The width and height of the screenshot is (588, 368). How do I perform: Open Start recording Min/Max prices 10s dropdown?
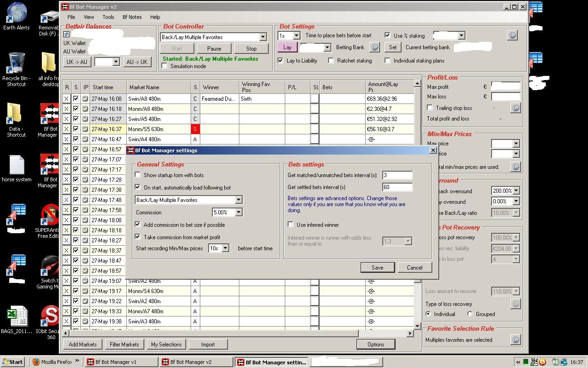click(x=225, y=248)
